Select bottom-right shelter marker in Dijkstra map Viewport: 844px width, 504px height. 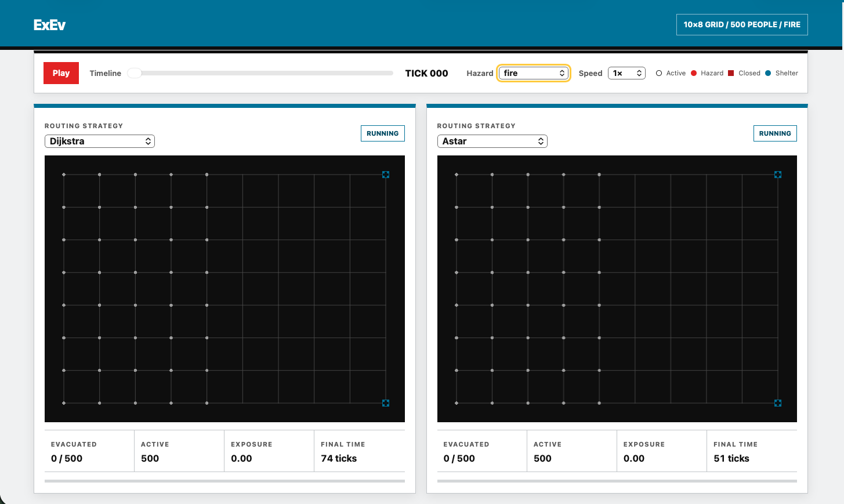[386, 403]
